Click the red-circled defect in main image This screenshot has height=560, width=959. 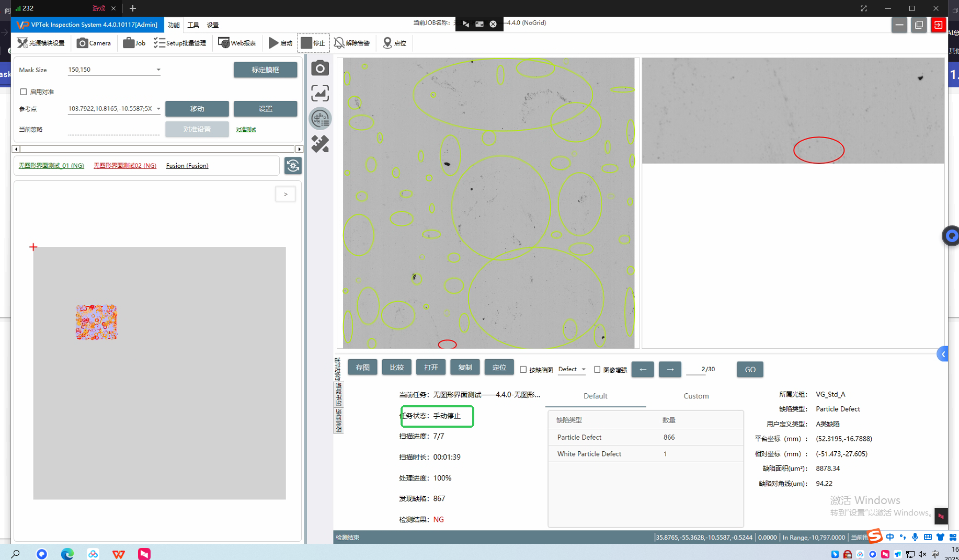(x=447, y=344)
